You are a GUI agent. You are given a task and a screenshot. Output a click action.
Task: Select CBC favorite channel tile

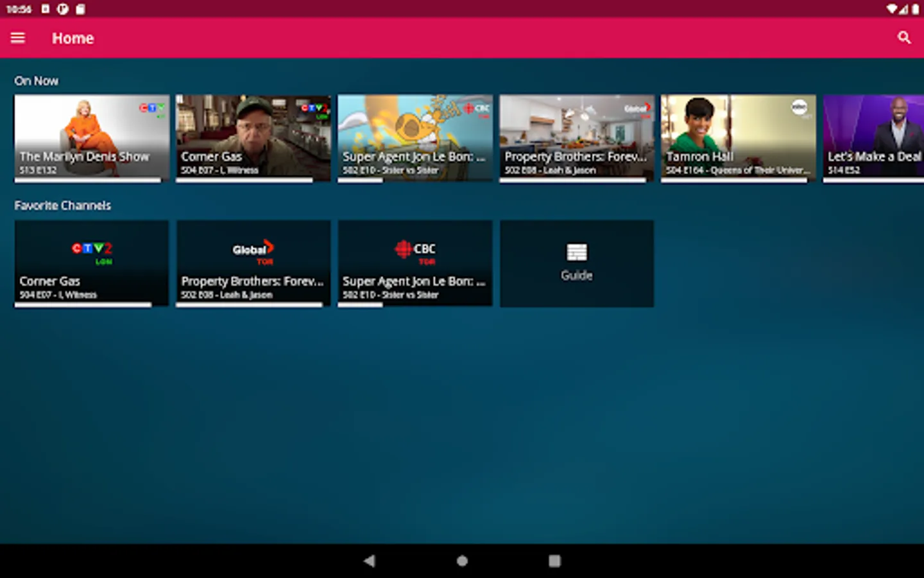tap(415, 263)
